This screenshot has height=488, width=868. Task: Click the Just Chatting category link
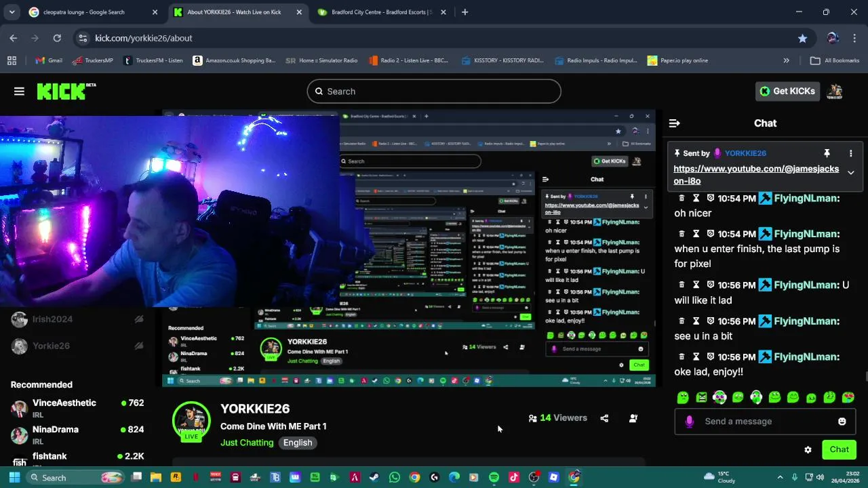[247, 443]
